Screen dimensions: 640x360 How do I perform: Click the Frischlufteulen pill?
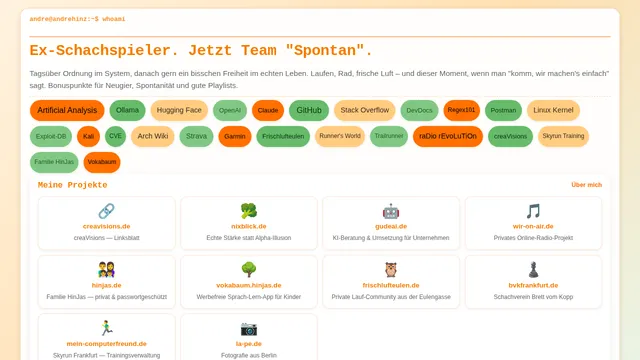[x=283, y=136]
